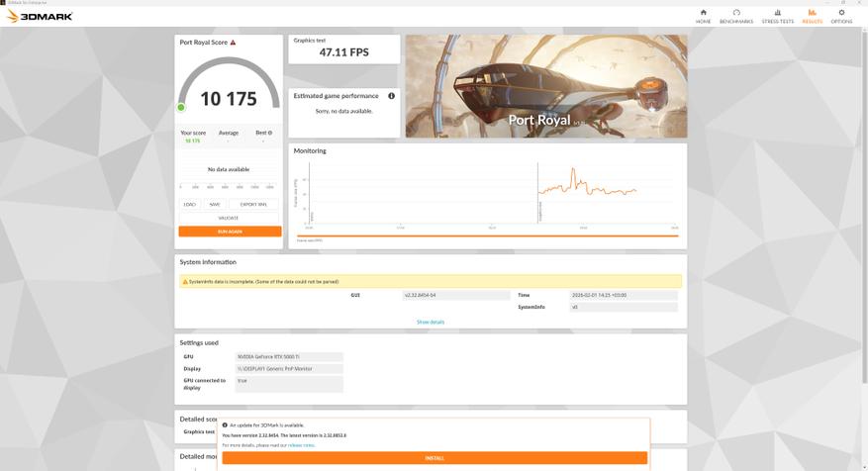
Task: Click the 3DMark logo
Action: (x=40, y=16)
